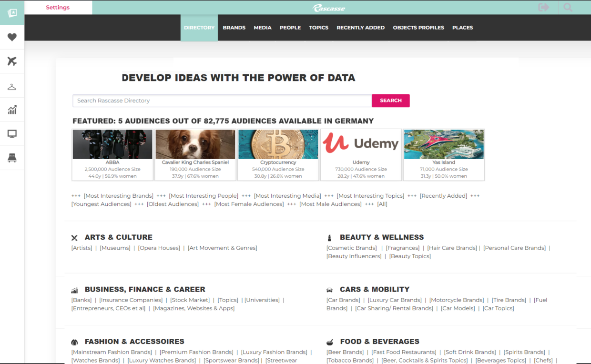Click the Rascasse logo in header

tap(329, 8)
